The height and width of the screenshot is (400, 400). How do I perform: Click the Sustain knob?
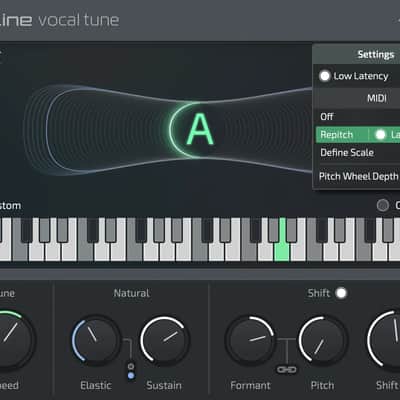[x=165, y=340]
